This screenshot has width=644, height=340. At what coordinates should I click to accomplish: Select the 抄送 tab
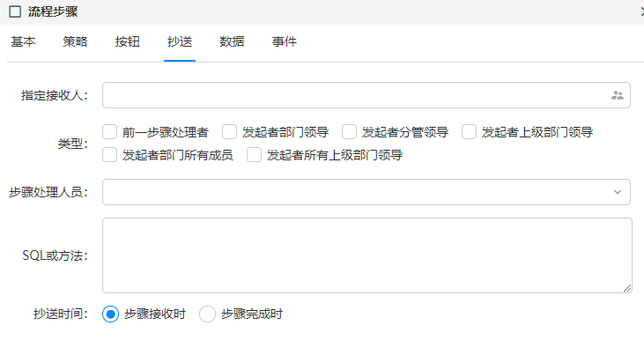click(180, 41)
